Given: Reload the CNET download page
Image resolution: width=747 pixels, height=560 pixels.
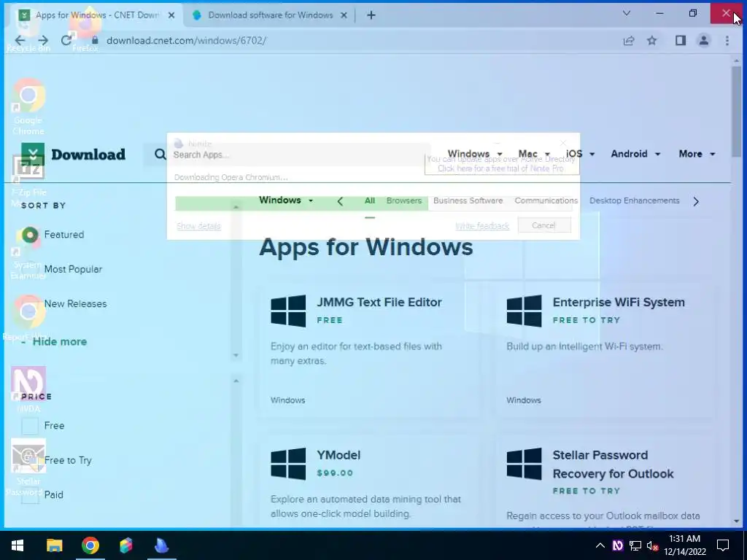Looking at the screenshot, I should [x=66, y=41].
